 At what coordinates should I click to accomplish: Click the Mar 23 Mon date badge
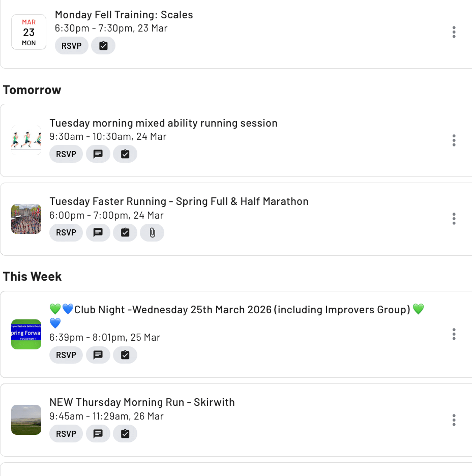tap(29, 32)
